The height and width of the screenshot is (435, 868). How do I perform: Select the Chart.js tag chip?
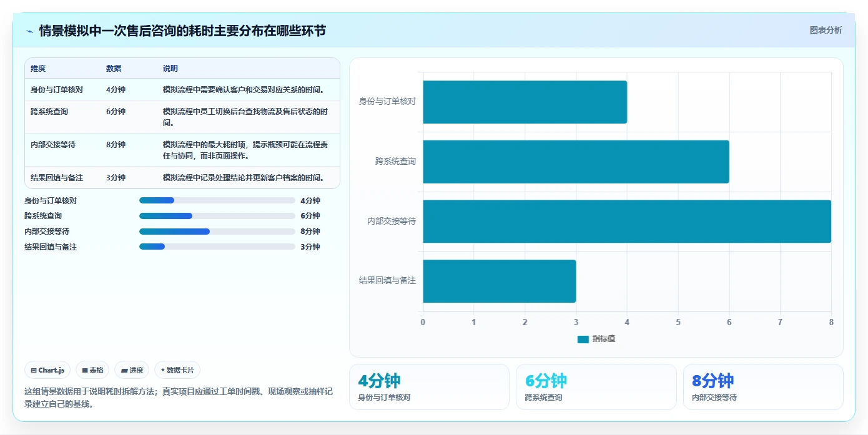48,370
